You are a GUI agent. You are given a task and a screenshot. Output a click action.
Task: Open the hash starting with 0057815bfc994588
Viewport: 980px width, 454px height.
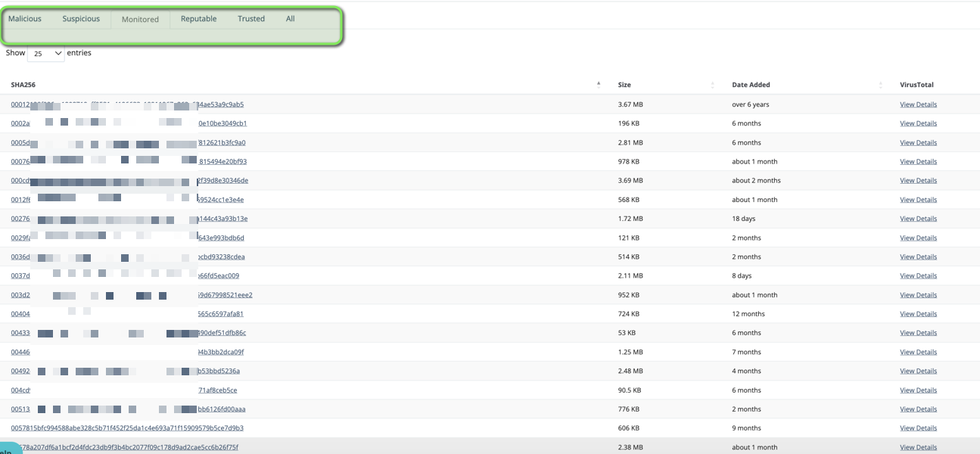(x=127, y=428)
